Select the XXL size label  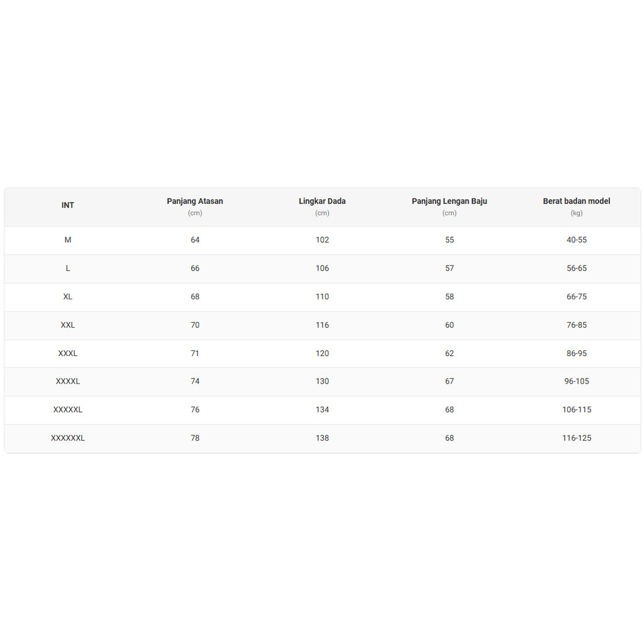[68, 325]
